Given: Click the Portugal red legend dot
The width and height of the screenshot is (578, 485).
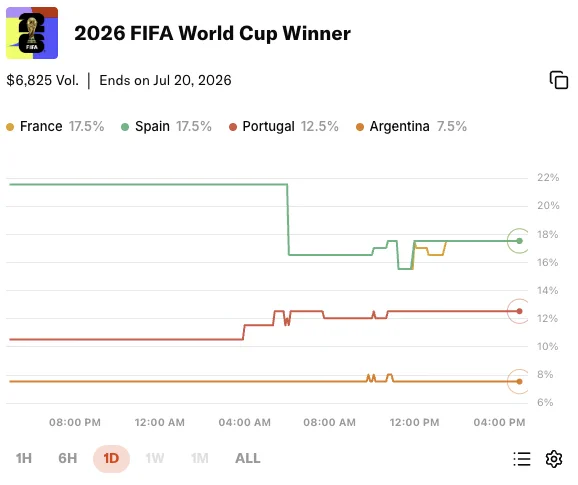Looking at the screenshot, I should [x=233, y=127].
